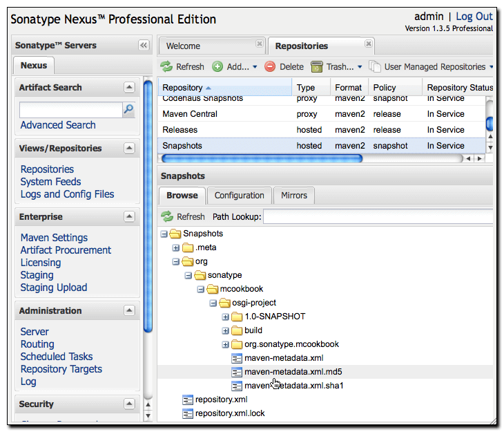Open the Routing link
Viewport: 504px width, 432px height.
(37, 344)
